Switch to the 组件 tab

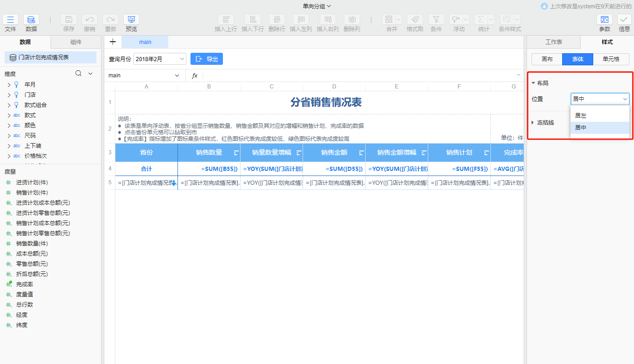click(76, 41)
